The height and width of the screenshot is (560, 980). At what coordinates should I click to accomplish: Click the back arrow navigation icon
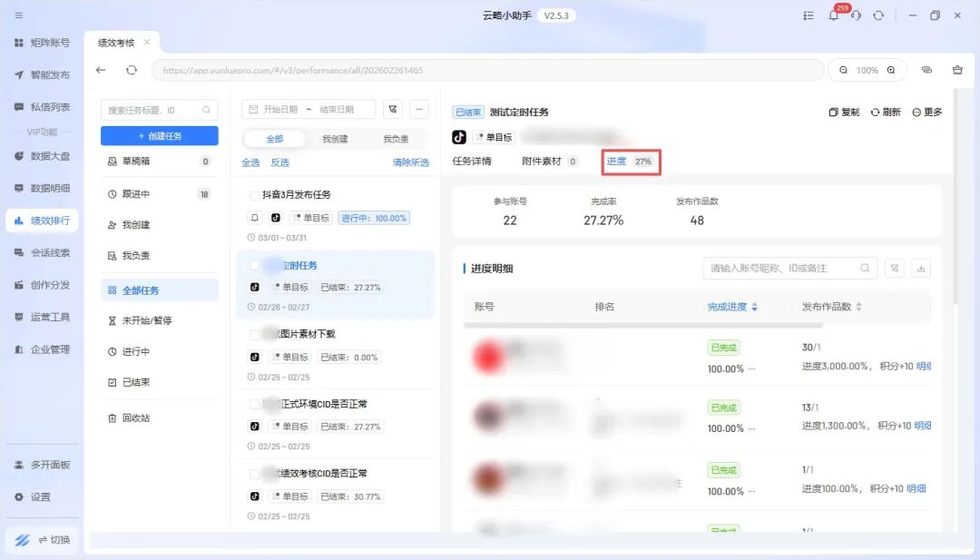click(101, 70)
